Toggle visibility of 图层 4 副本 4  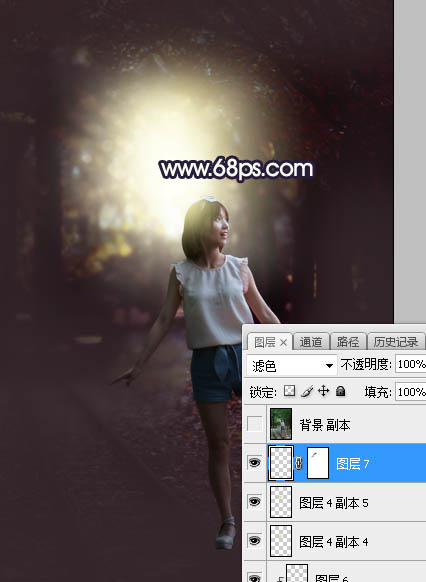coord(255,541)
